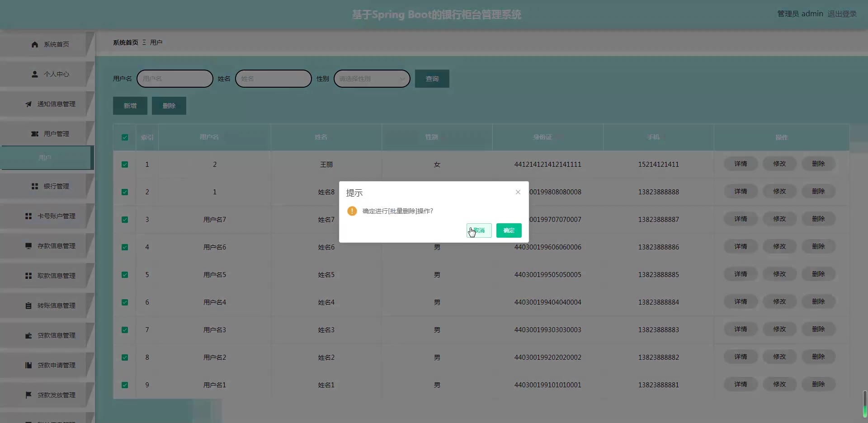868x423 pixels.
Task: Click 退出登录 to log out
Action: point(842,14)
